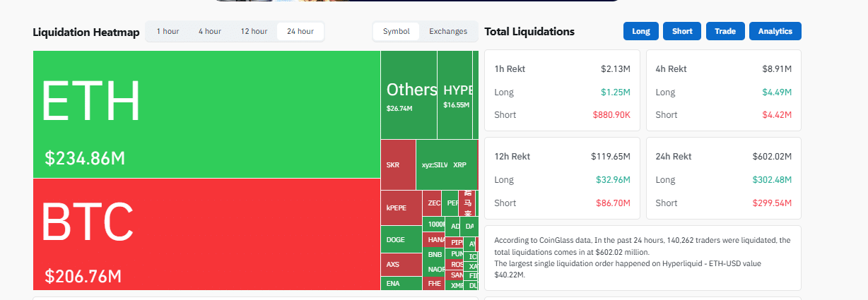Click the HYPE $16.55M heatmap tile
The height and width of the screenshot is (300, 868).
click(456, 95)
